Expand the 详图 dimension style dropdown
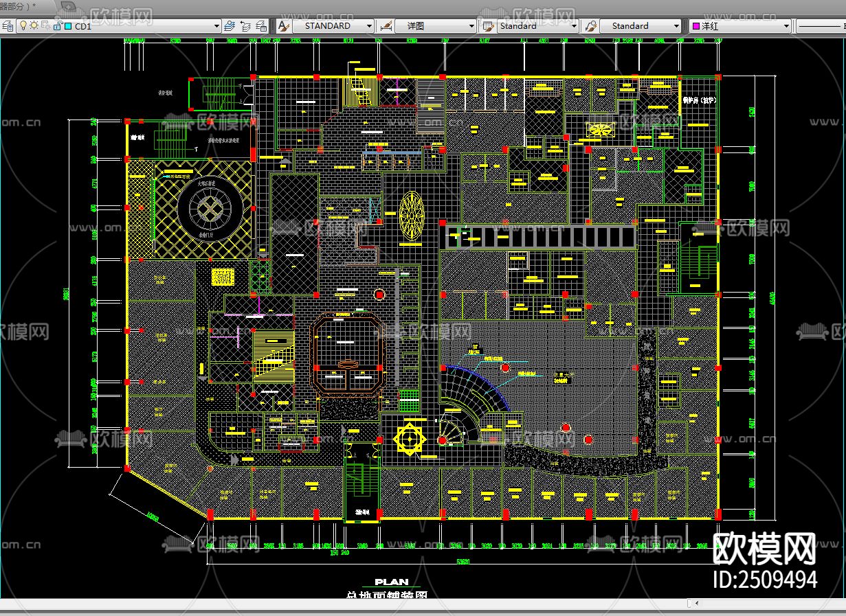846x616 pixels. coord(472,26)
